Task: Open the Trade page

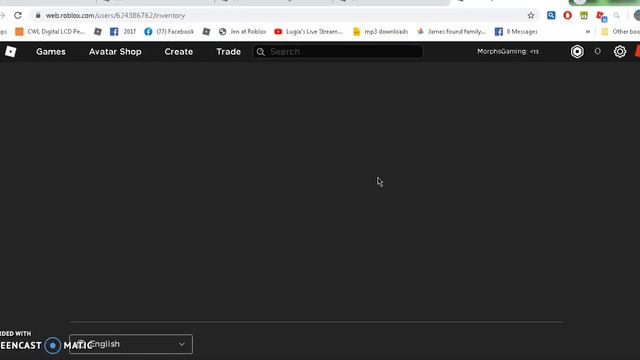Action: (229, 52)
